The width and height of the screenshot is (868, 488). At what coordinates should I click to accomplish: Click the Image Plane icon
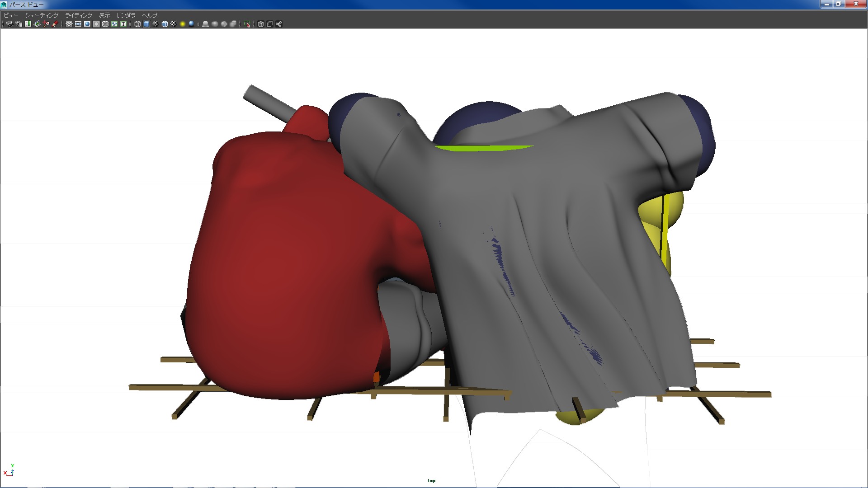37,24
